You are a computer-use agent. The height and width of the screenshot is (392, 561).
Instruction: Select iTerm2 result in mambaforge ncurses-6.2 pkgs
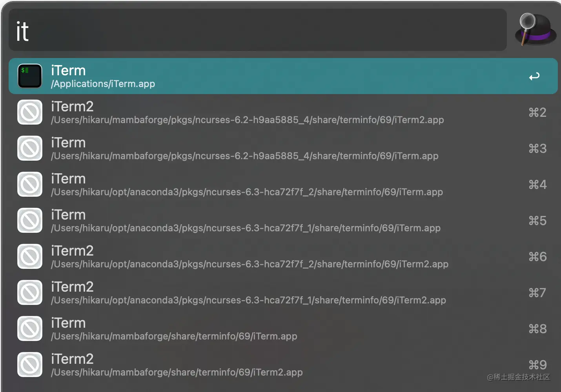283,112
